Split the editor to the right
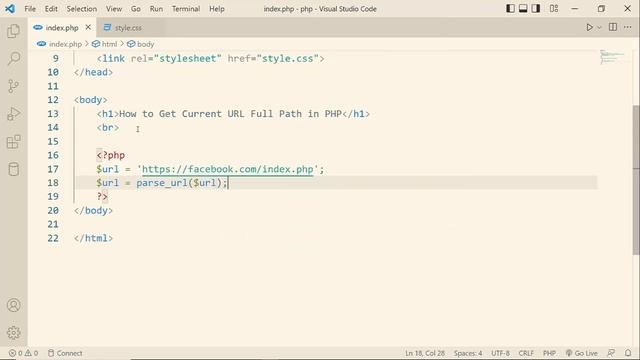Image resolution: width=640 pixels, height=360 pixels. pyautogui.click(x=613, y=27)
